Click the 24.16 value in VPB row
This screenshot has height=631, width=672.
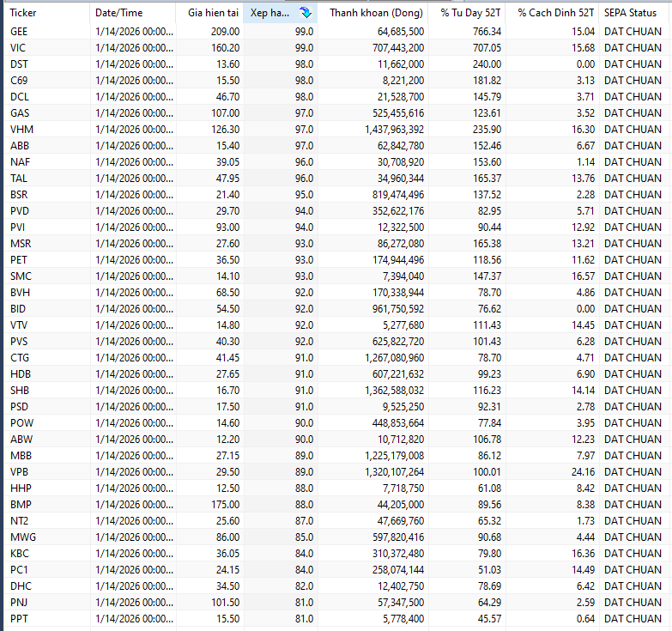584,471
